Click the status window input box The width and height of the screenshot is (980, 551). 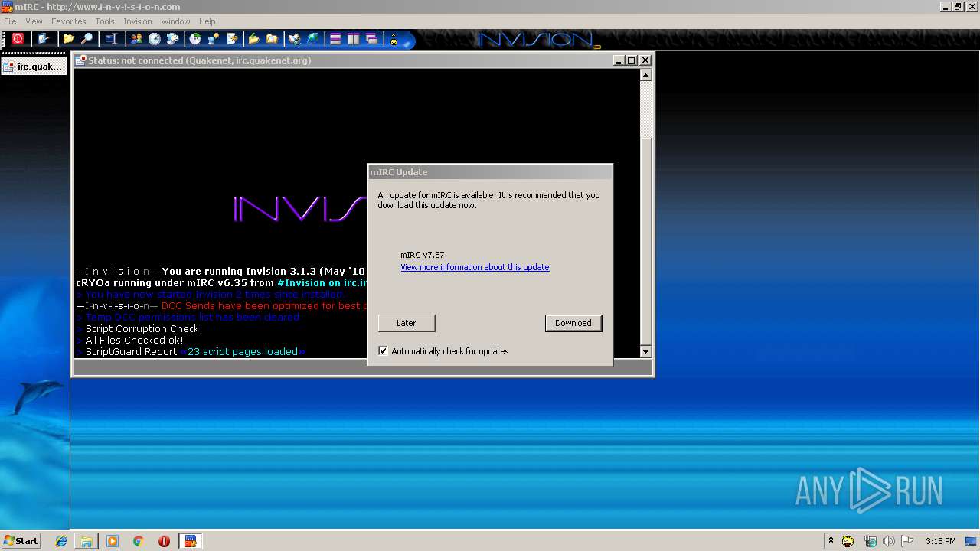363,367
